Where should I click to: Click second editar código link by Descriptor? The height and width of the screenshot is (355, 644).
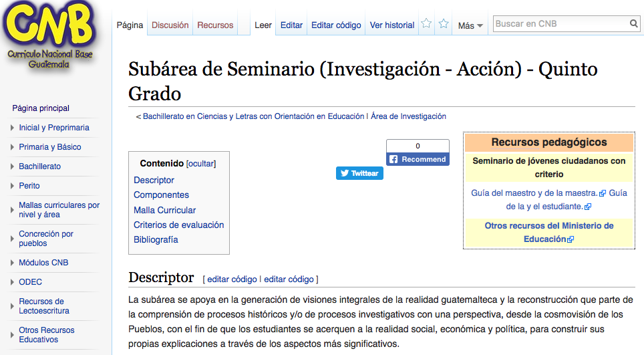coord(289,279)
